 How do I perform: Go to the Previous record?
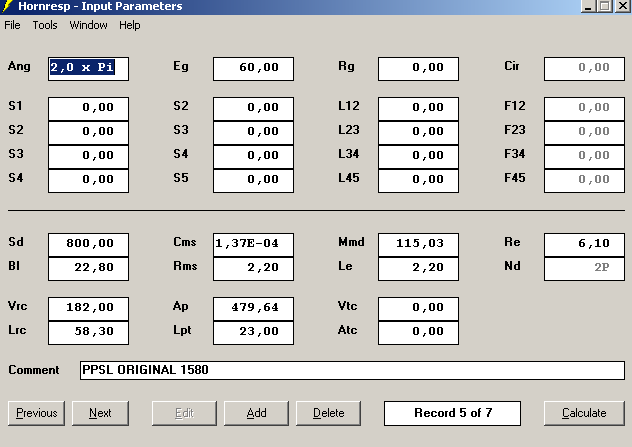[36, 413]
